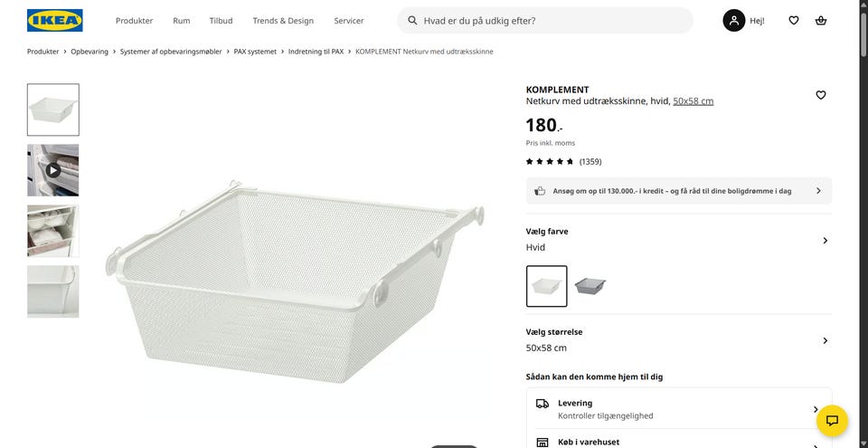
Task: Select the dark grey colour variant
Action: (590, 286)
